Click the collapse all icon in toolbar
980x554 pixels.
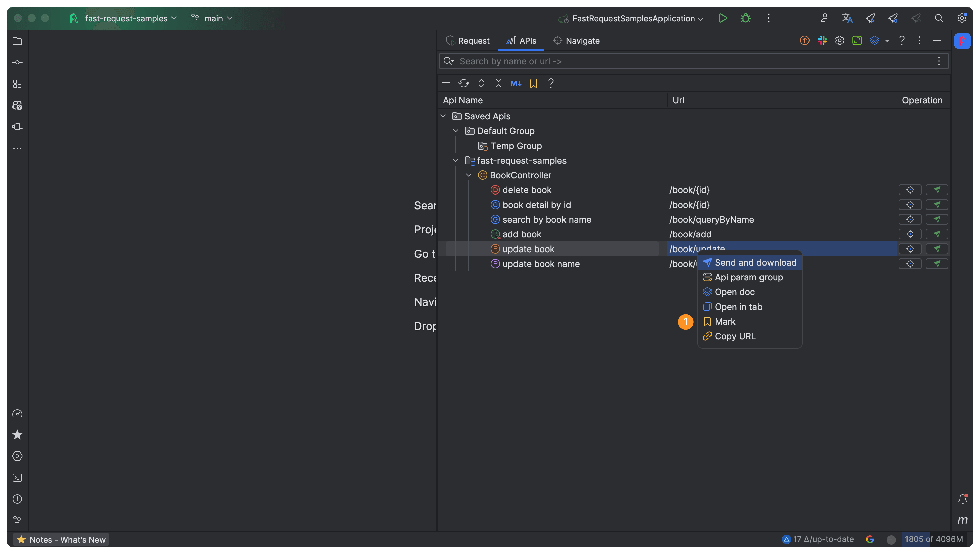point(498,83)
